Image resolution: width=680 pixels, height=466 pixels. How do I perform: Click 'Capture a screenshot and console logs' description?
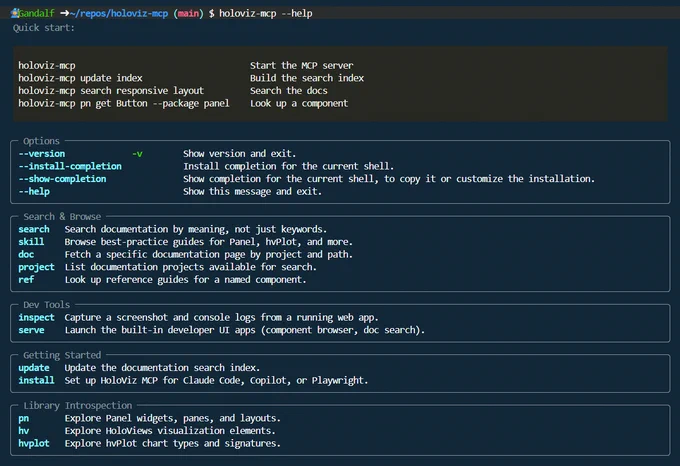point(222,317)
